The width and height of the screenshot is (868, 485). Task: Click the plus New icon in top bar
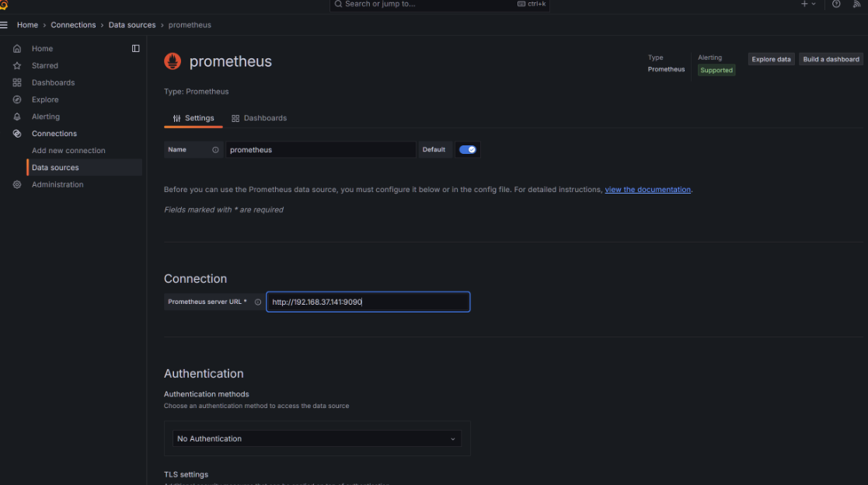coord(804,4)
